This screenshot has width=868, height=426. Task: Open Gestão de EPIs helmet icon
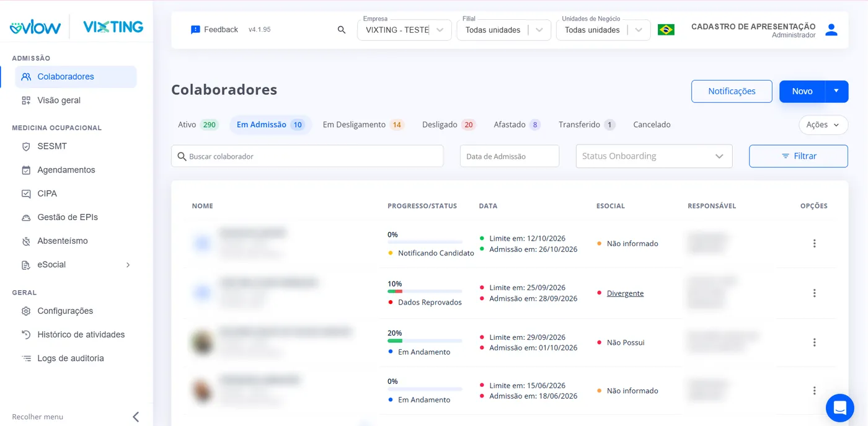[x=26, y=217]
